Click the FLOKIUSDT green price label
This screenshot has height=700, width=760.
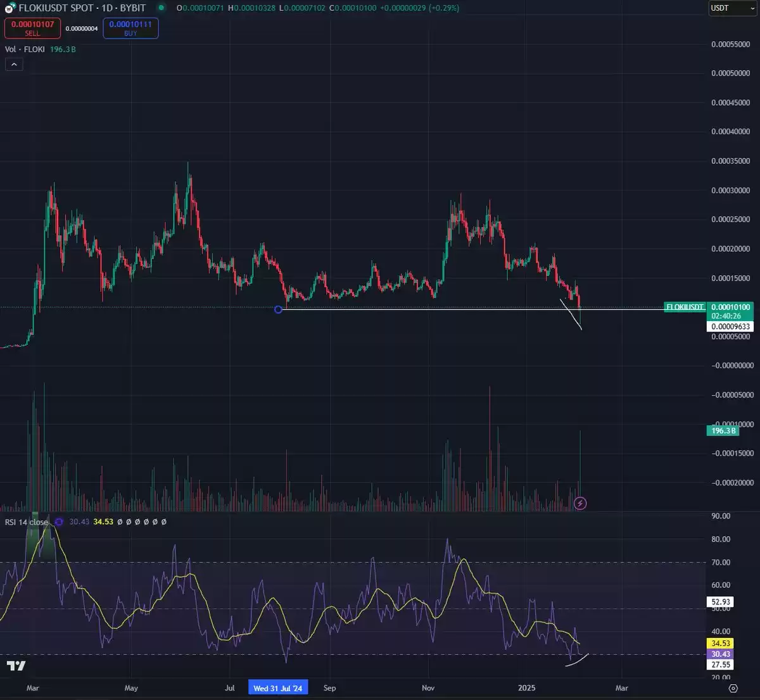click(x=685, y=307)
